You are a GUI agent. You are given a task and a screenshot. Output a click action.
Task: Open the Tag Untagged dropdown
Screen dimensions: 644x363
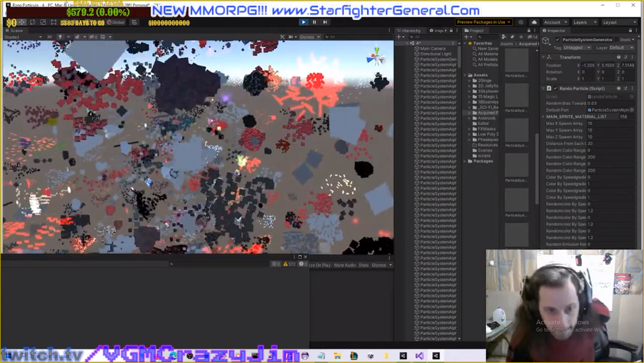(x=576, y=48)
